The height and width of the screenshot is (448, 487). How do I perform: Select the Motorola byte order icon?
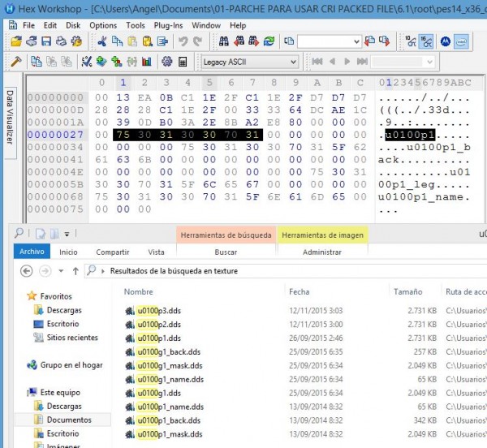446,41
